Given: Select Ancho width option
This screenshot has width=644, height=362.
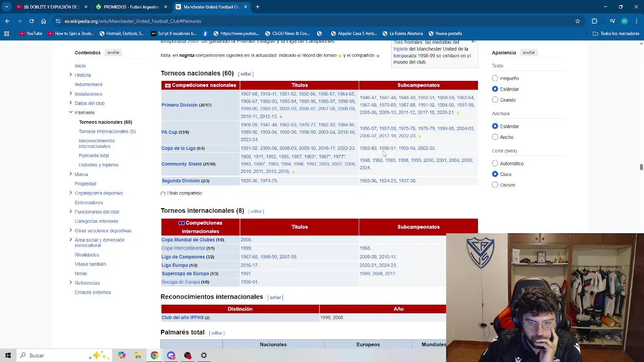Looking at the screenshot, I should 495,137.
